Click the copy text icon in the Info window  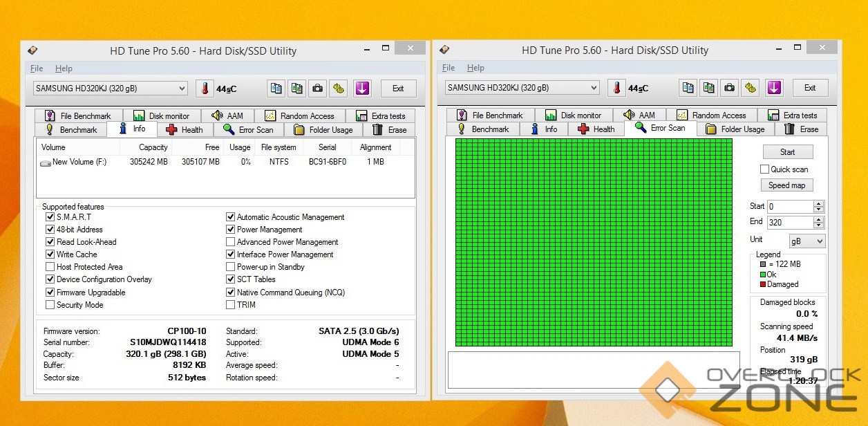pyautogui.click(x=276, y=89)
